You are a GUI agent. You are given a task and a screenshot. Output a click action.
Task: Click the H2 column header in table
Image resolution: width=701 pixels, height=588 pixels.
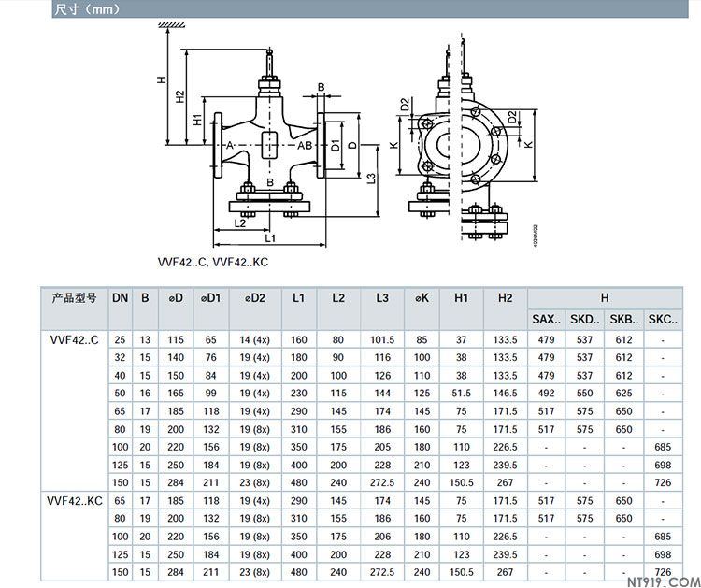505,298
